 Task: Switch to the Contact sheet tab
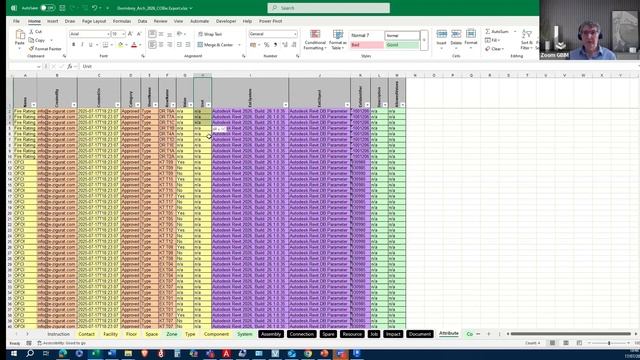[87, 334]
